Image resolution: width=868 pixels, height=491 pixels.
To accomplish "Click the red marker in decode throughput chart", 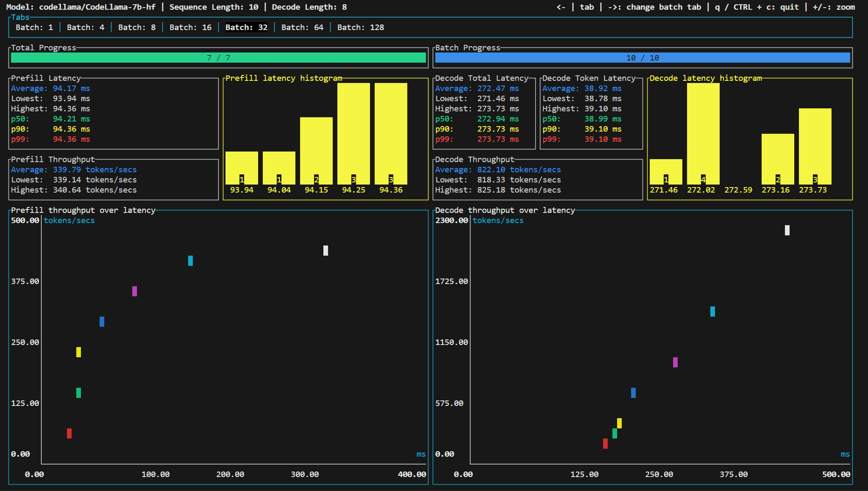I will click(605, 444).
